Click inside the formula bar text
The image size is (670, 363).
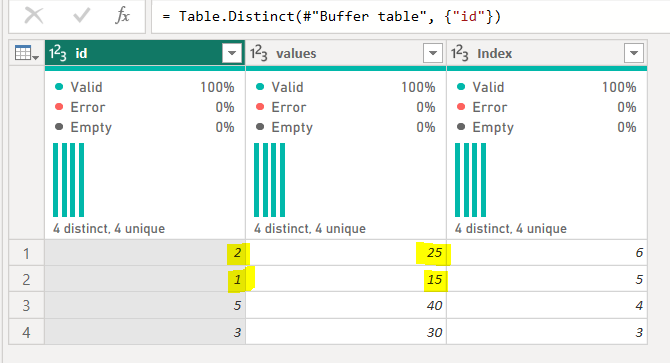pyautogui.click(x=331, y=16)
